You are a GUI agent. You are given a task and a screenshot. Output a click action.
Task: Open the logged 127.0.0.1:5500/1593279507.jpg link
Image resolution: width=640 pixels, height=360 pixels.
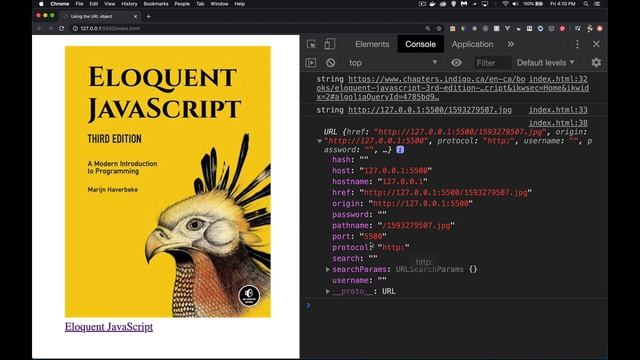(x=430, y=110)
